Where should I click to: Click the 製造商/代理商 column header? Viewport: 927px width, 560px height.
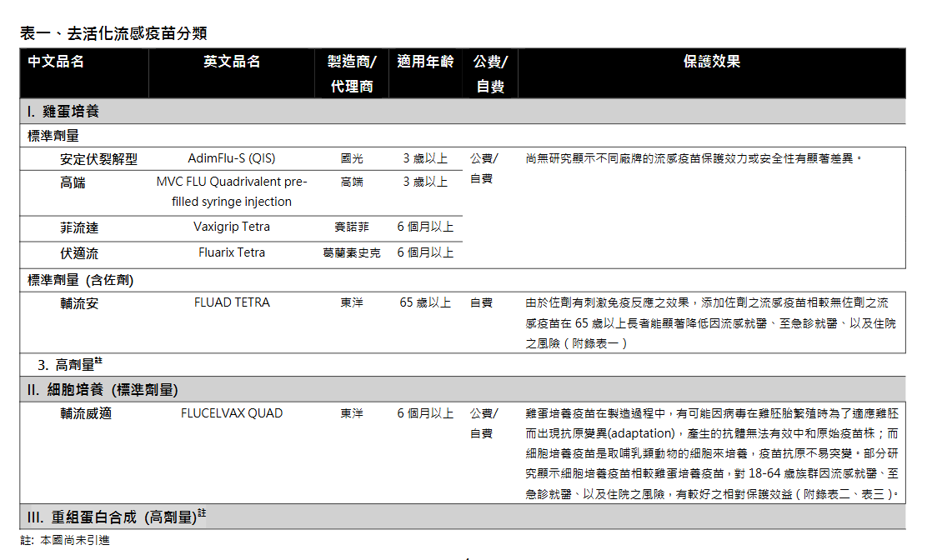[x=352, y=74]
